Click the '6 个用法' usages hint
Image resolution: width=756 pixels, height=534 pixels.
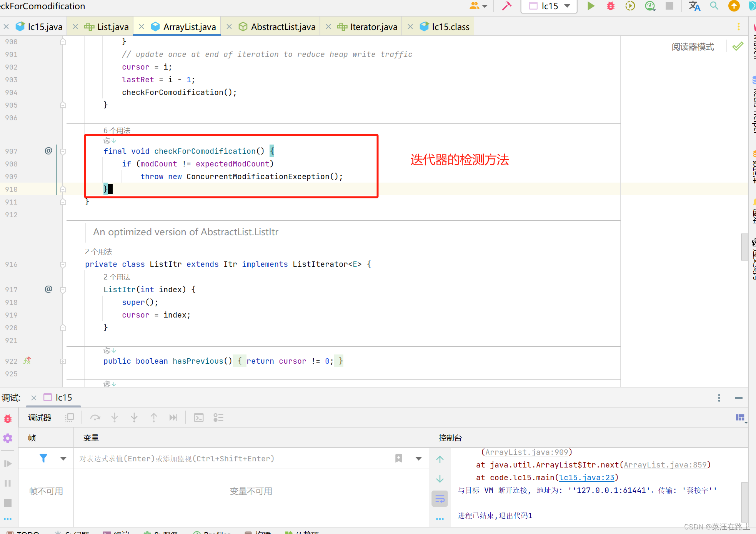click(x=117, y=130)
